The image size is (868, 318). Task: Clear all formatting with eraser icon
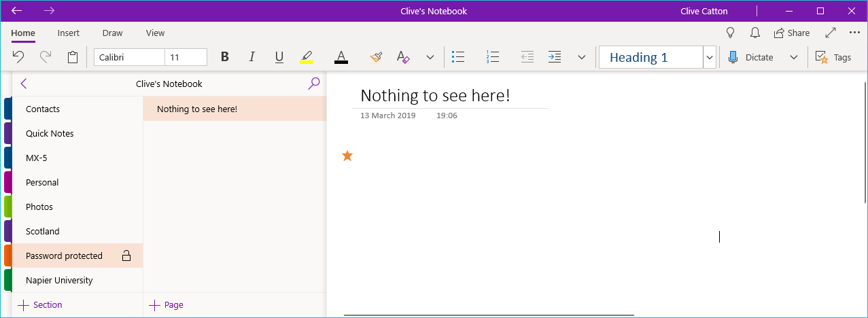pyautogui.click(x=403, y=57)
